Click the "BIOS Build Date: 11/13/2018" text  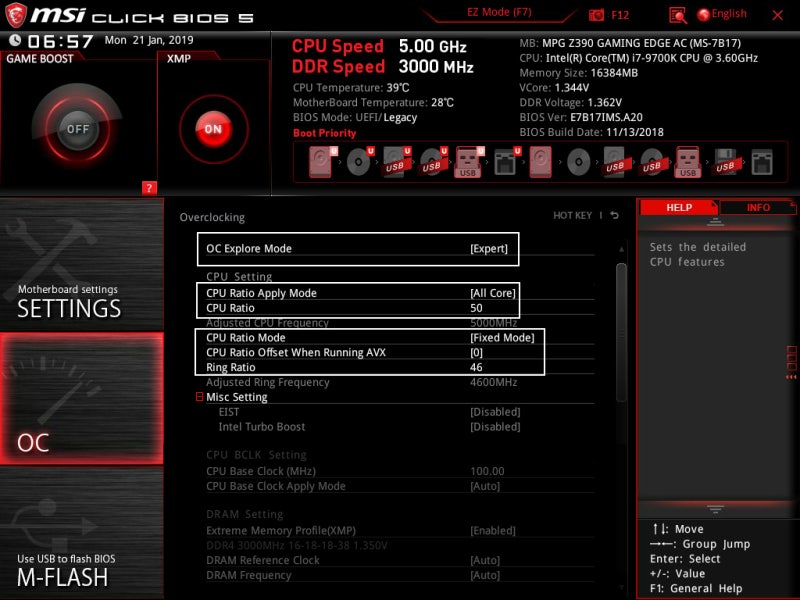591,132
